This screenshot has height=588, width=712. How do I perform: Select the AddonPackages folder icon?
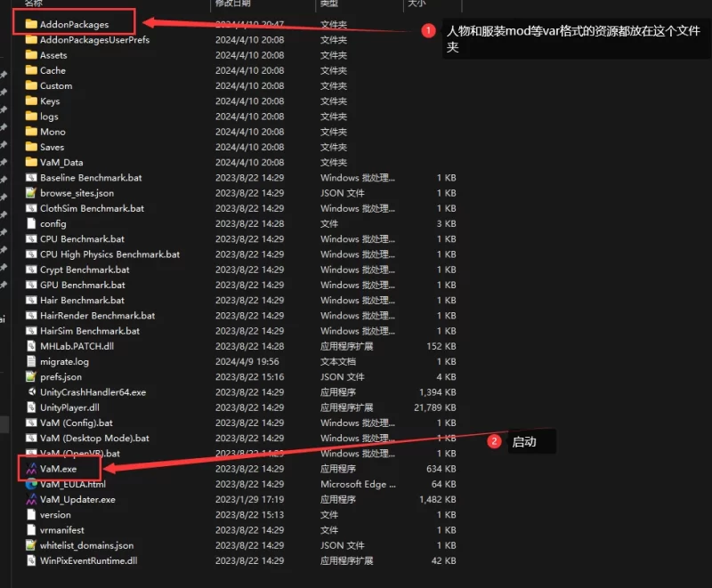(31, 24)
